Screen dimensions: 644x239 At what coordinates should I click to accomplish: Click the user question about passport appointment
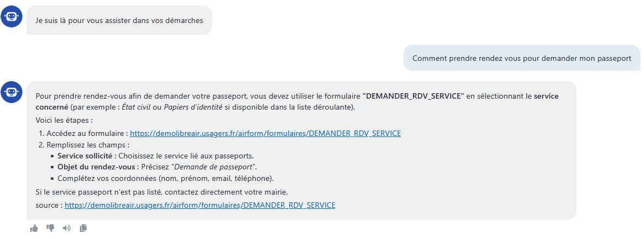tap(521, 59)
